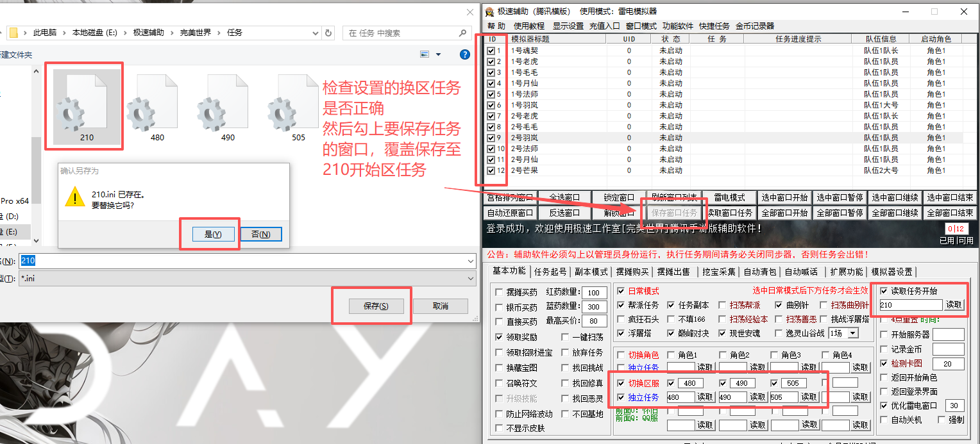This screenshot has width=980, height=444.
Task: Click the refresh icon beside the address bar
Action: coord(329,33)
